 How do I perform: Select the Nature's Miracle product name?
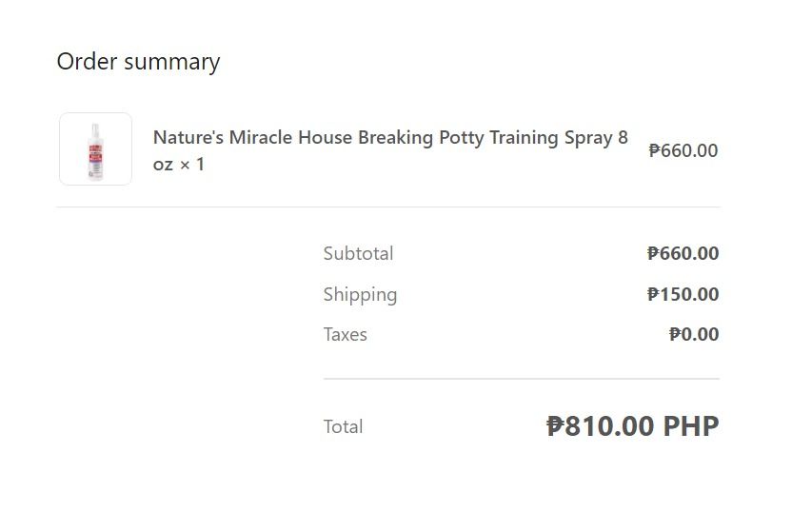coord(390,138)
